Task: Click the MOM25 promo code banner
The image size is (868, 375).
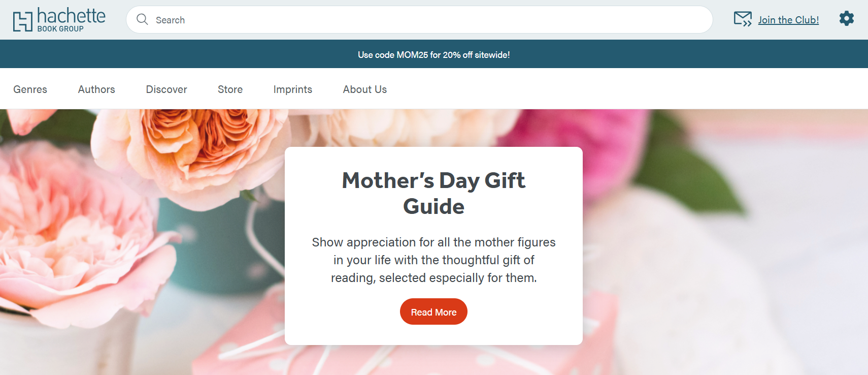Action: 433,55
